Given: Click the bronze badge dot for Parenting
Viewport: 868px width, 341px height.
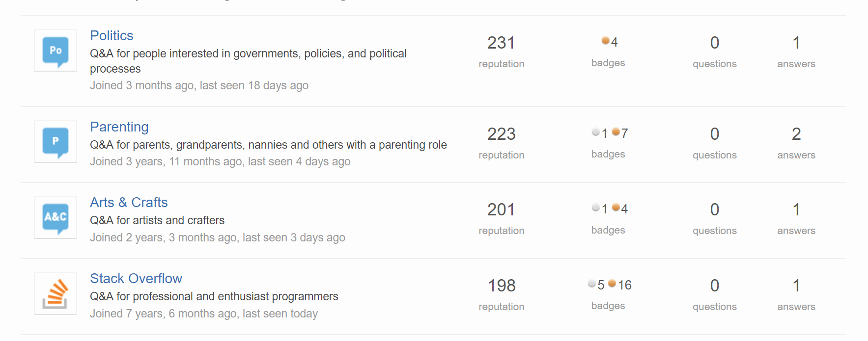Looking at the screenshot, I should point(616,132).
